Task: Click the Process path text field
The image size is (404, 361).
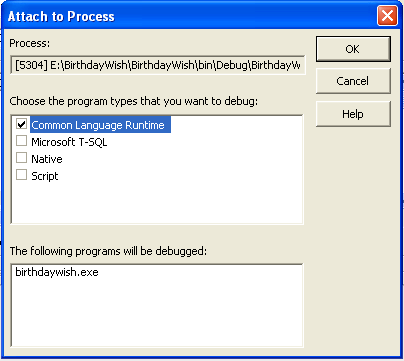Action: [158, 65]
